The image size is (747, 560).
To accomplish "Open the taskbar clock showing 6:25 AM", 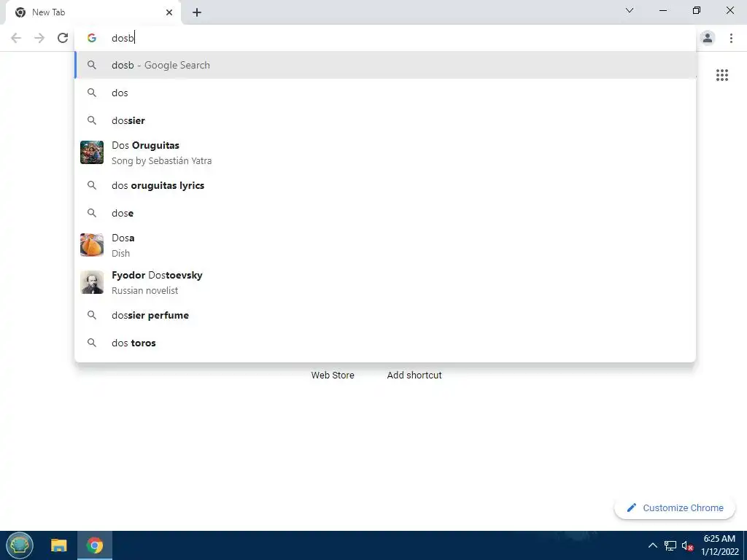I will 719,545.
